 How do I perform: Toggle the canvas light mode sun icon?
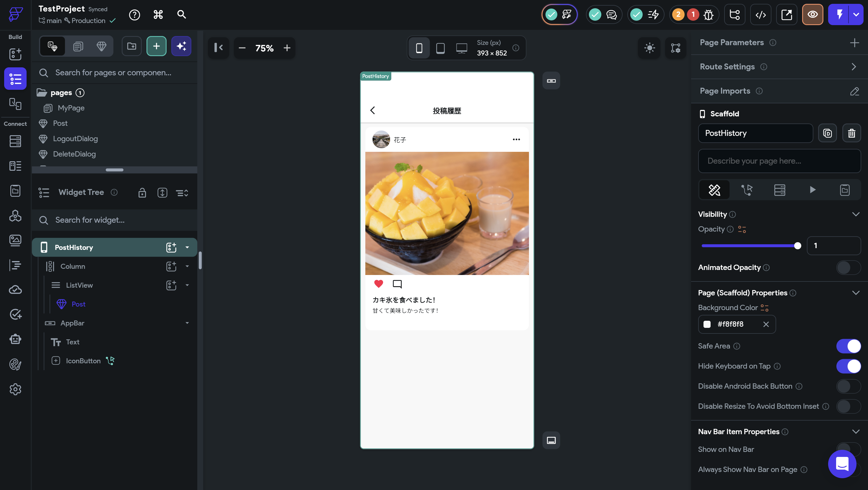point(649,48)
